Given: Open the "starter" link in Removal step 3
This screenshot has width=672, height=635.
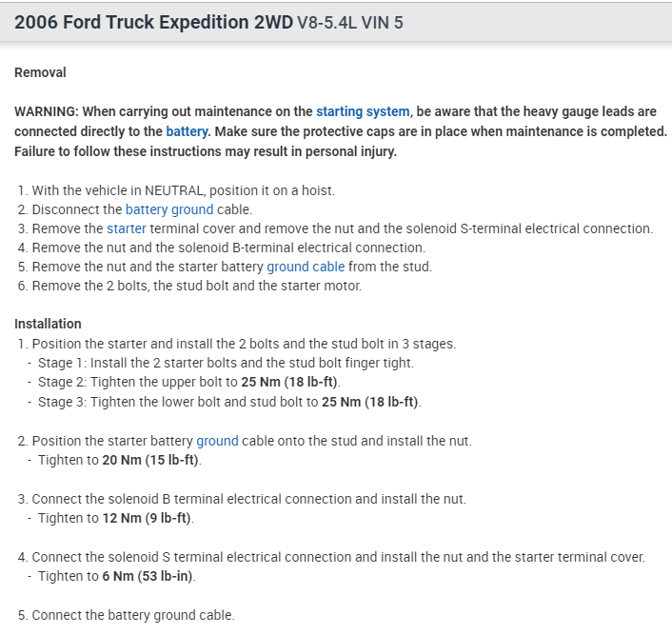Looking at the screenshot, I should coord(126,228).
